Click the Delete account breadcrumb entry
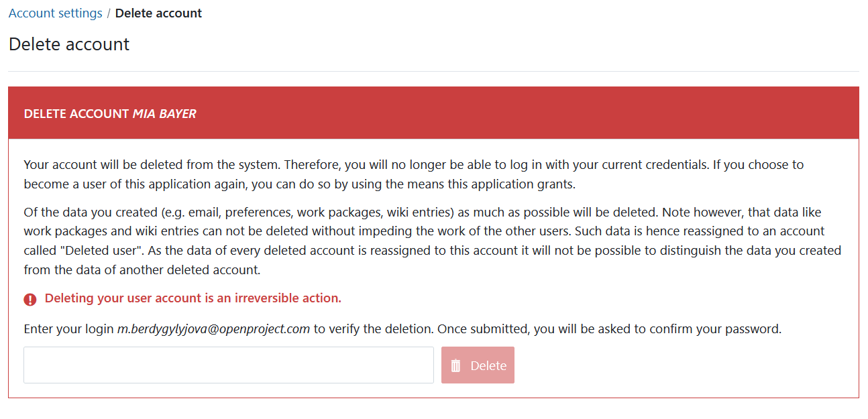This screenshot has height=419, width=868. click(x=158, y=13)
